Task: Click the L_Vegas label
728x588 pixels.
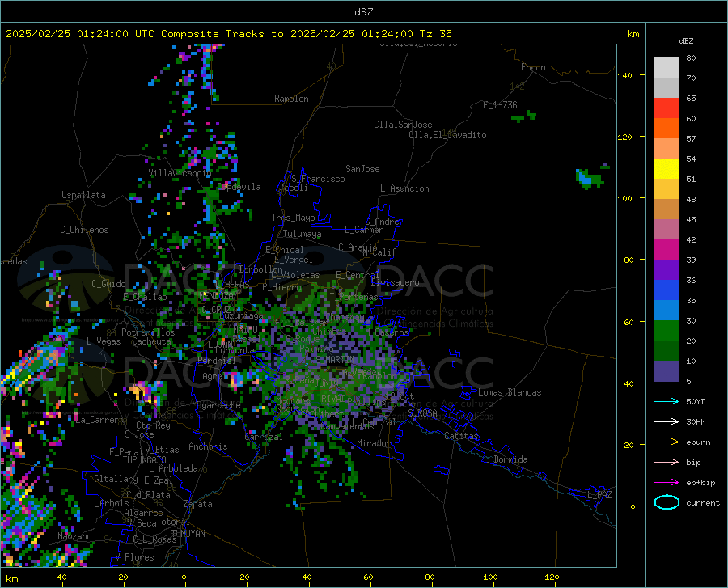Action: (x=104, y=341)
